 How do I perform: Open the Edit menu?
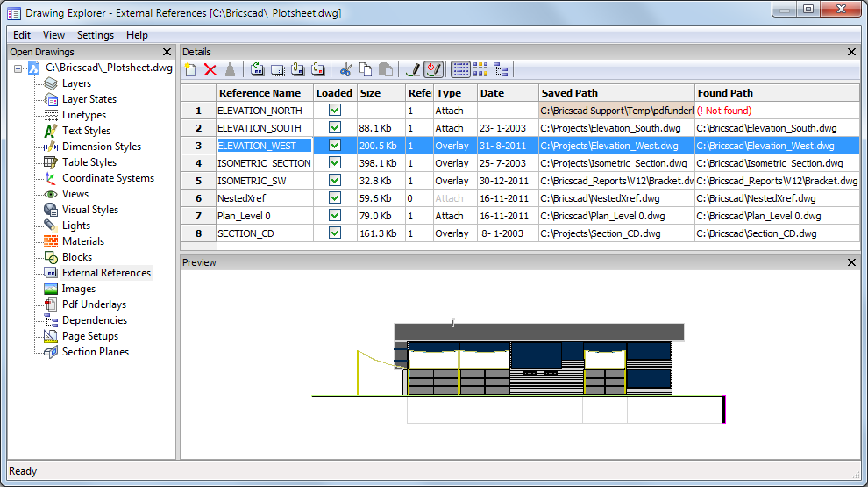tap(22, 35)
